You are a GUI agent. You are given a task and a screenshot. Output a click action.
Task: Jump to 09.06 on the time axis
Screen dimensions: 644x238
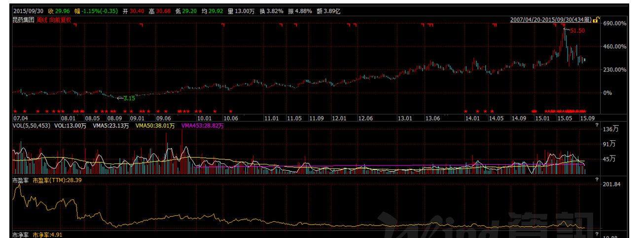(163, 119)
